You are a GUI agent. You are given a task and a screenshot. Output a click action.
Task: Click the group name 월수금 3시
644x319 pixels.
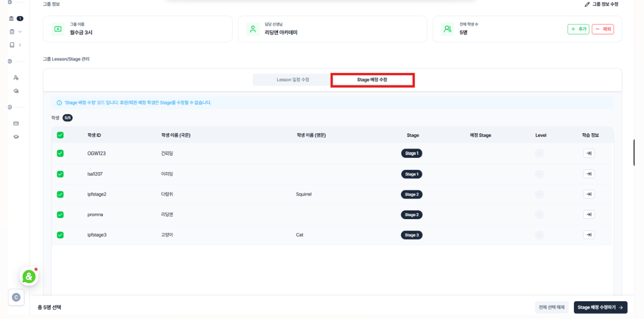pos(81,32)
